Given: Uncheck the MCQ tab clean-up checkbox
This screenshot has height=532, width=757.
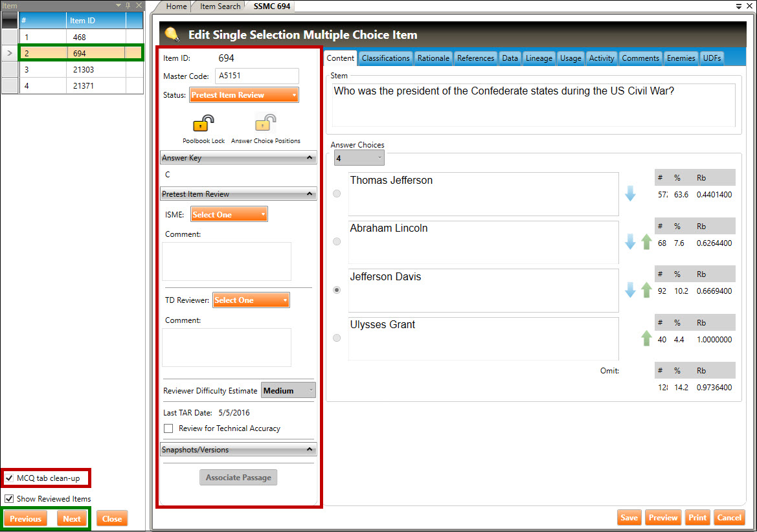Looking at the screenshot, I should 9,478.
